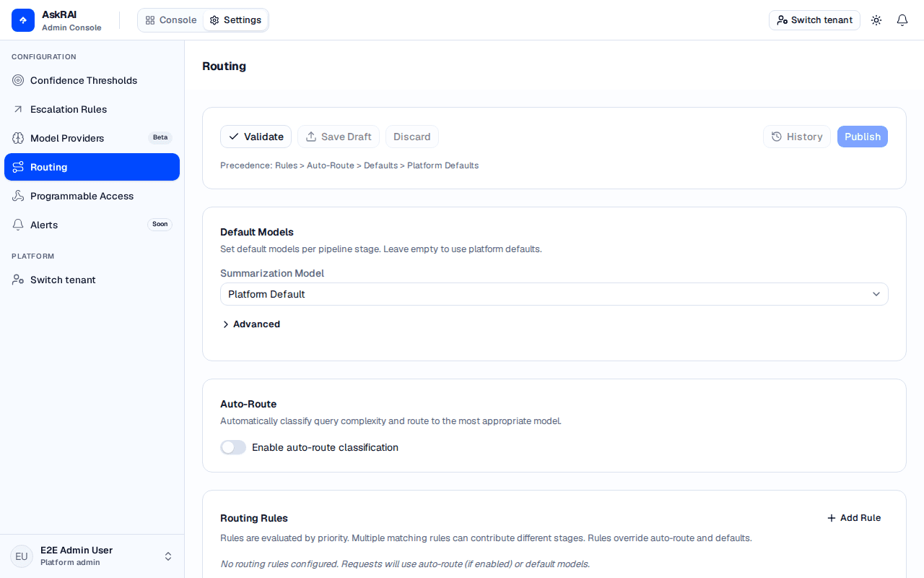Click the Save Draft upload icon
Screen dimensions: 924x578
pos(311,137)
